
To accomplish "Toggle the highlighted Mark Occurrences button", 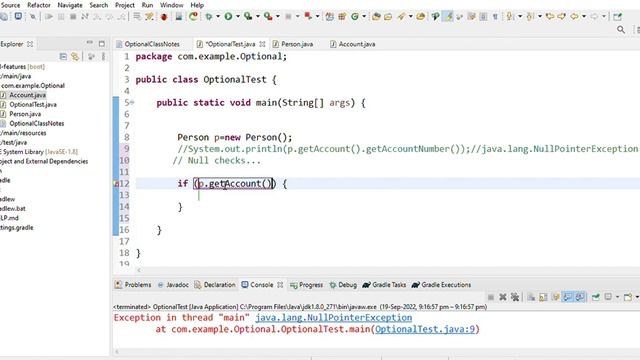I will coord(449,16).
